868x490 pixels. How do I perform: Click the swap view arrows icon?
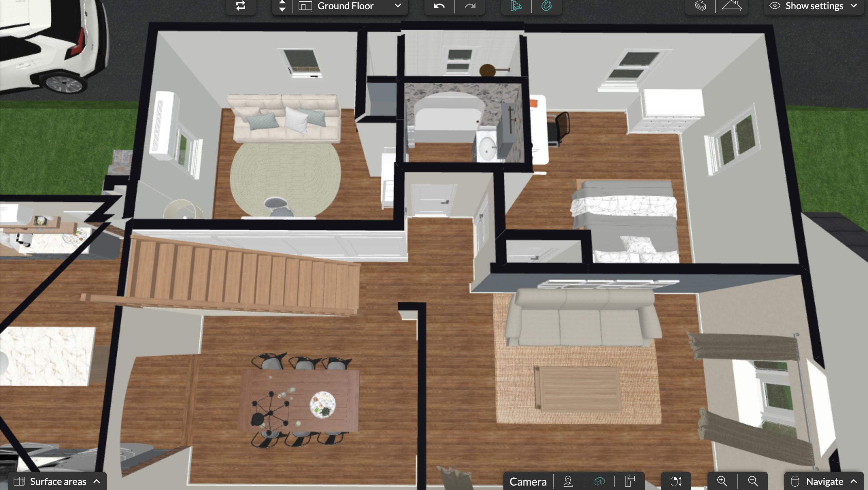(x=240, y=5)
